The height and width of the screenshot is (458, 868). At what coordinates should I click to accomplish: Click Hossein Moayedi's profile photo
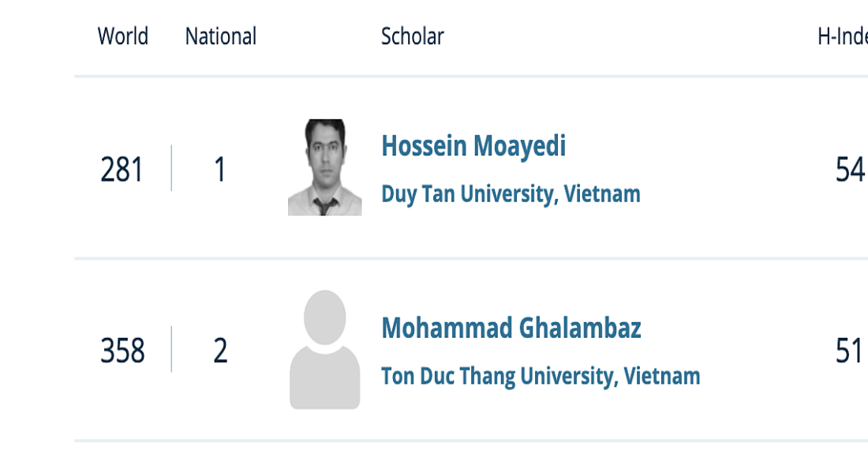click(x=324, y=167)
